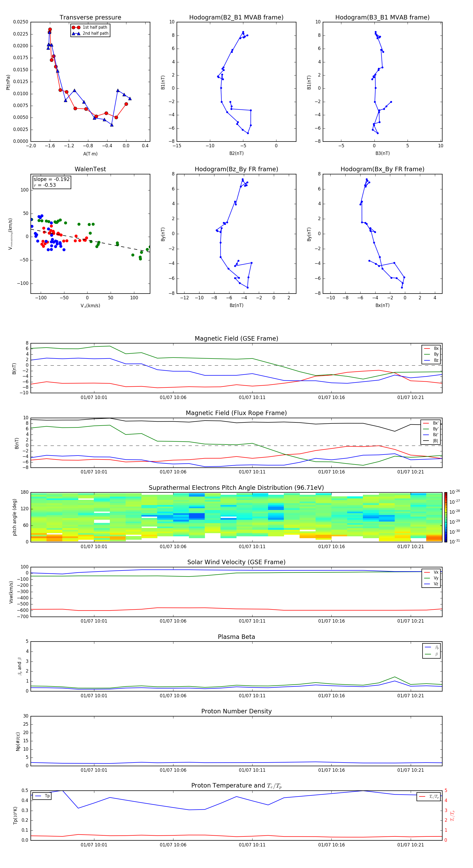Screen dimensions: 473x868
Task: Click '01/07 10:11' tick under Plasma Beta plot
Action: click(252, 696)
